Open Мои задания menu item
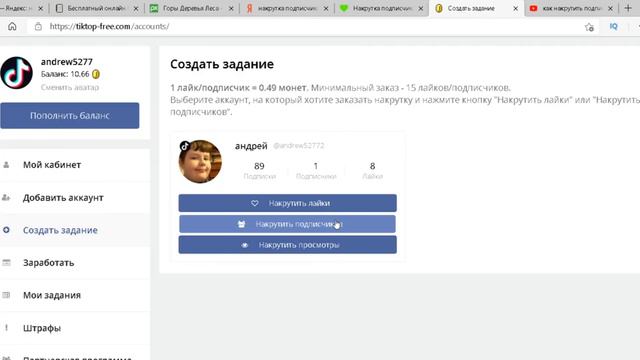The height and width of the screenshot is (360, 640). coord(75,295)
